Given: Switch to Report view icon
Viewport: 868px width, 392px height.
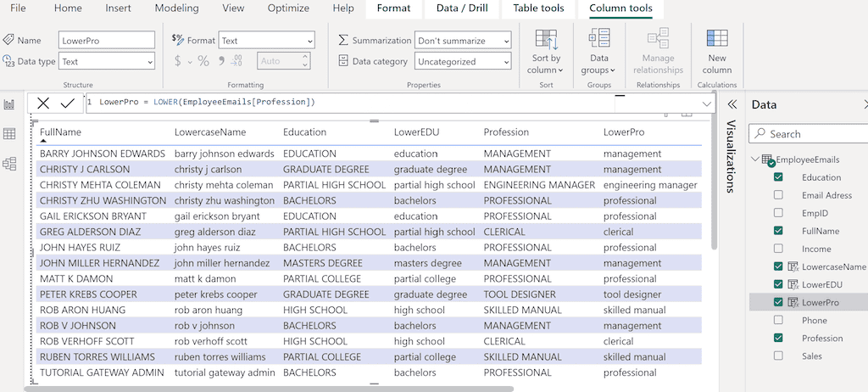Looking at the screenshot, I should click(x=10, y=104).
